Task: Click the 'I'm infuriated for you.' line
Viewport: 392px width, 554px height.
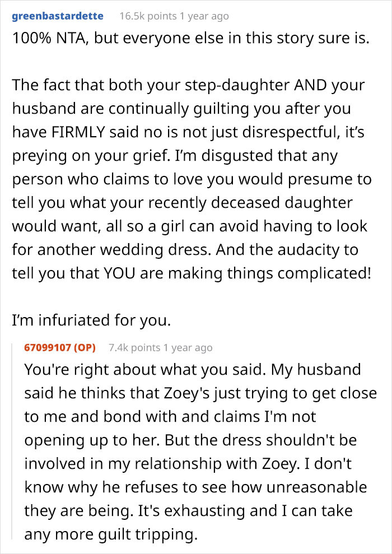Action: click(x=91, y=320)
